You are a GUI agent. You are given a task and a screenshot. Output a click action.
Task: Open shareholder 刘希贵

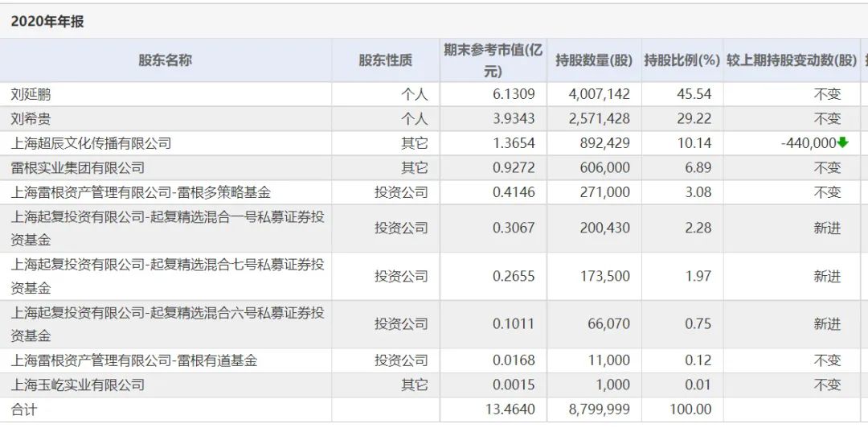tap(31, 119)
